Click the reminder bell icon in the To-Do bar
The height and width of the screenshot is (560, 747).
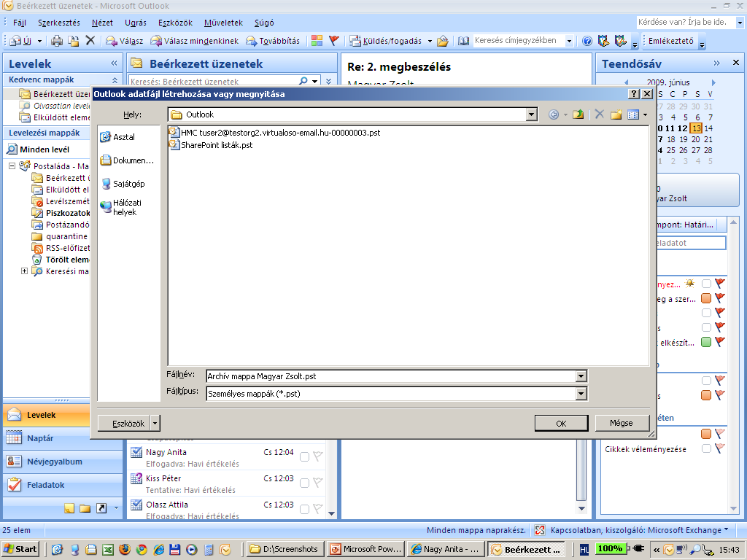pyautogui.click(x=689, y=284)
